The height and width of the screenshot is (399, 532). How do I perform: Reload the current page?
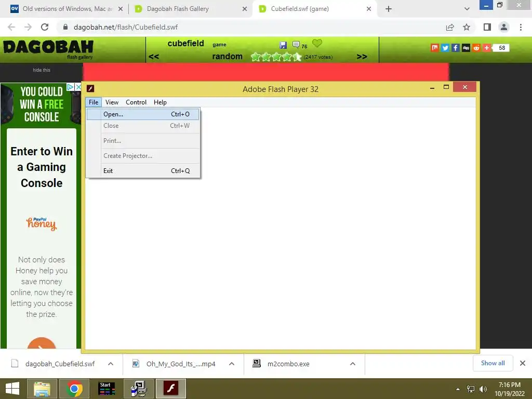click(45, 27)
